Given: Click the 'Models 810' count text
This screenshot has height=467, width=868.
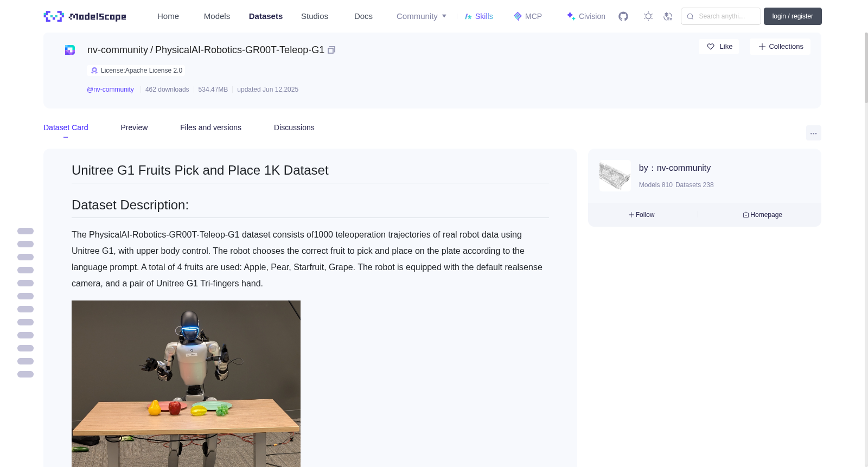Looking at the screenshot, I should [x=656, y=185].
